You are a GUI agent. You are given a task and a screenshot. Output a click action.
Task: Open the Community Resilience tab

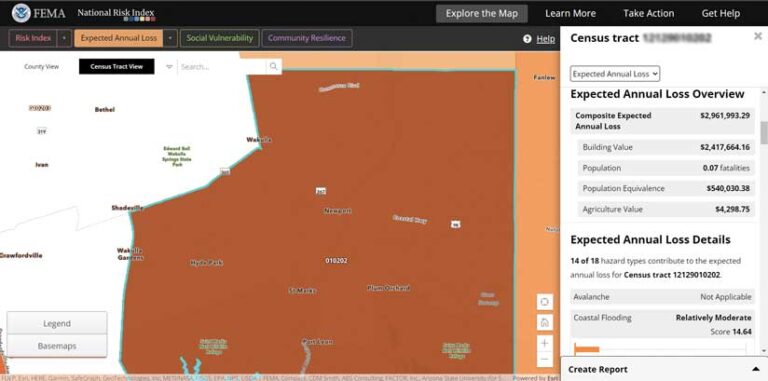[307, 38]
